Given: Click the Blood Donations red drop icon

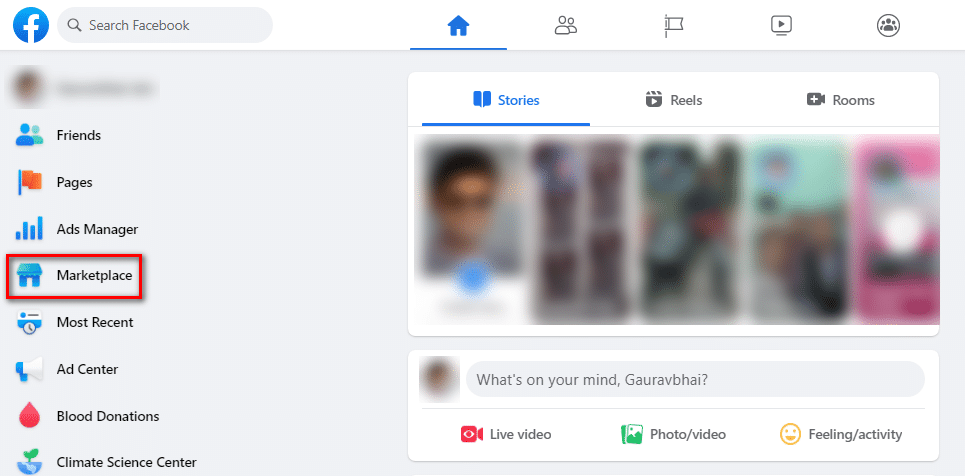Looking at the screenshot, I should point(29,416).
